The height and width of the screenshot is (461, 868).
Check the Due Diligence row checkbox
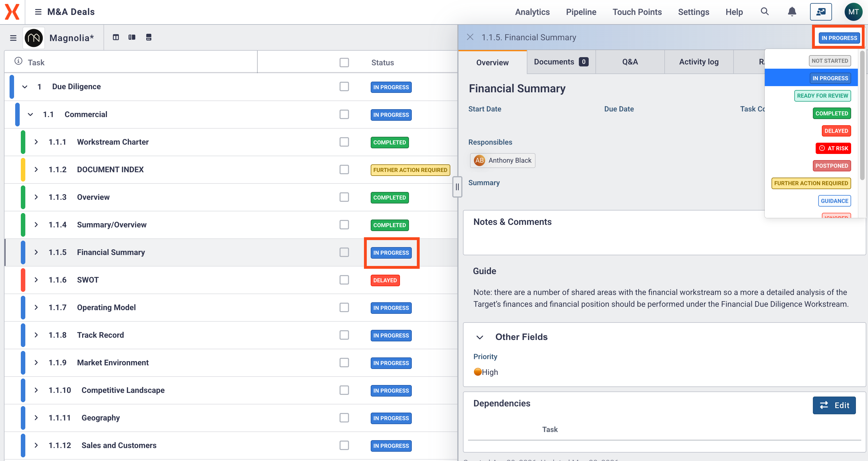coord(344,87)
